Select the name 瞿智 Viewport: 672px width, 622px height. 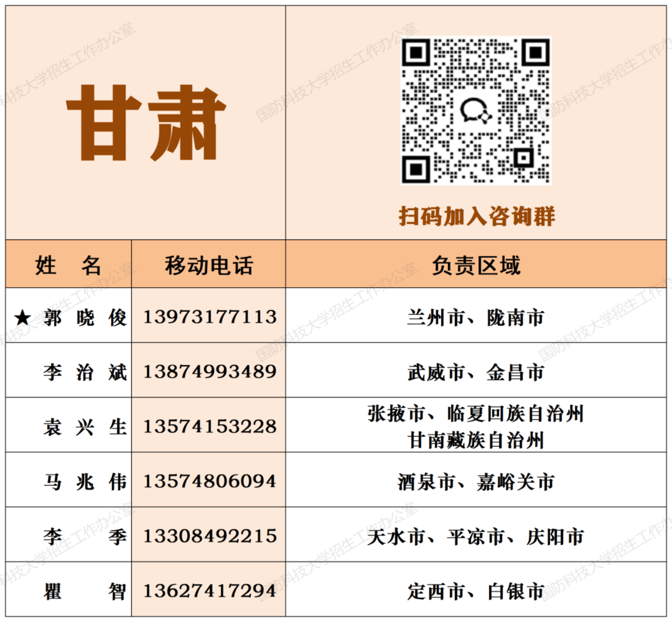(x=85, y=592)
